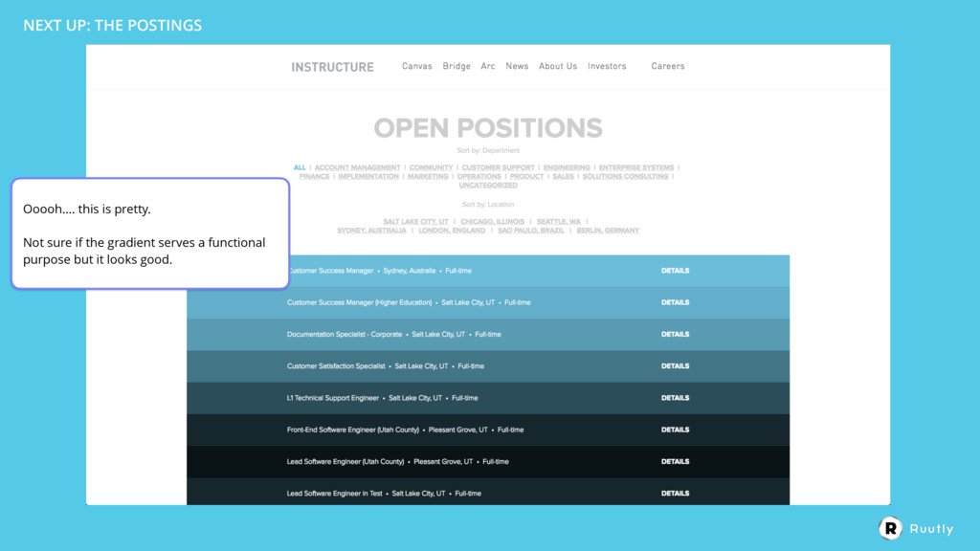
Task: Filter by Engineering department
Action: coord(567,167)
